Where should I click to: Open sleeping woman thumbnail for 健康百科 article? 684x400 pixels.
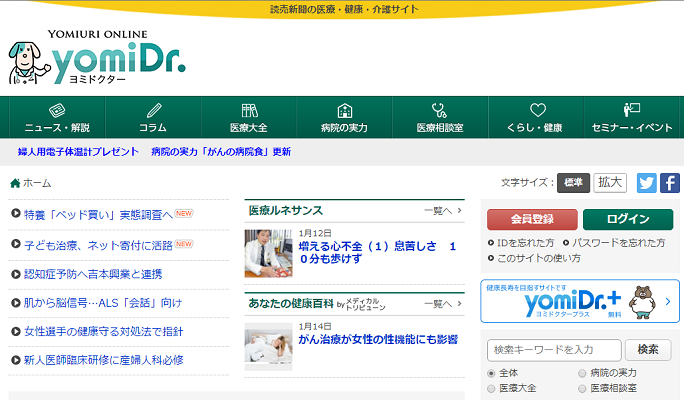(x=268, y=347)
